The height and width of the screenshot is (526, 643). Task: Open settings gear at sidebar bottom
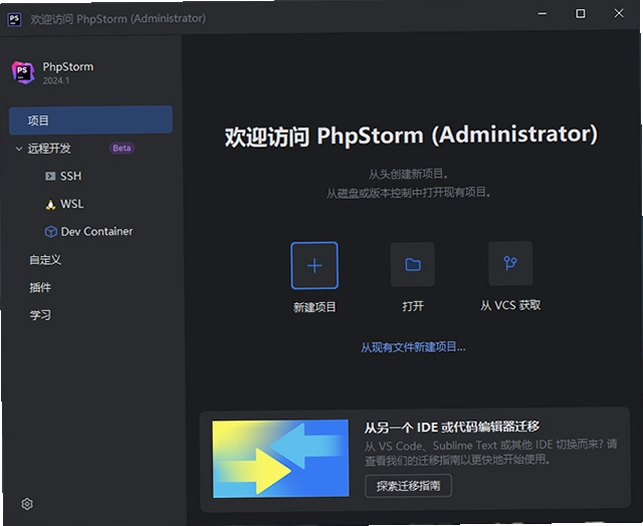pos(27,504)
